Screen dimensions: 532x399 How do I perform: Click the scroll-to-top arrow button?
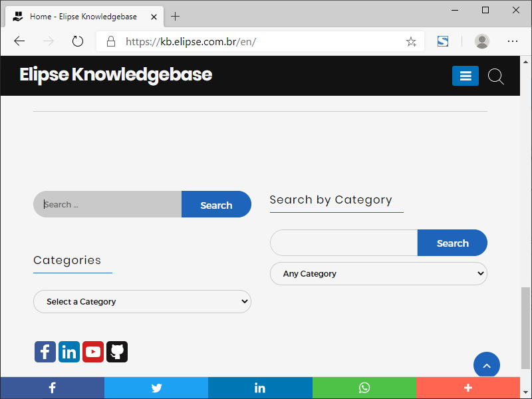[x=487, y=365]
